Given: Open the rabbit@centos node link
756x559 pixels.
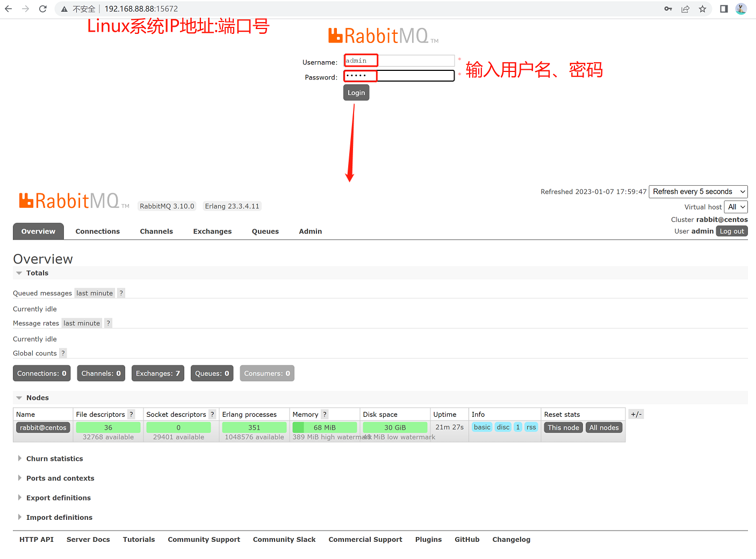Looking at the screenshot, I should point(43,427).
